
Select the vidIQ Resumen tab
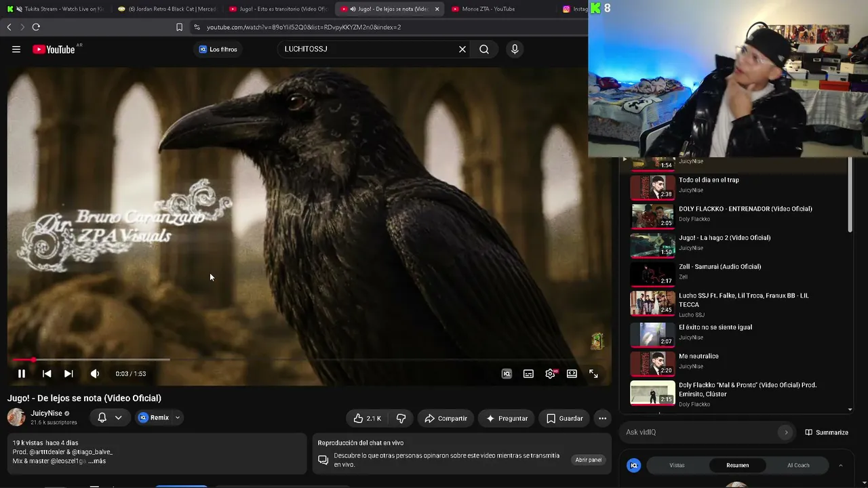(x=737, y=466)
